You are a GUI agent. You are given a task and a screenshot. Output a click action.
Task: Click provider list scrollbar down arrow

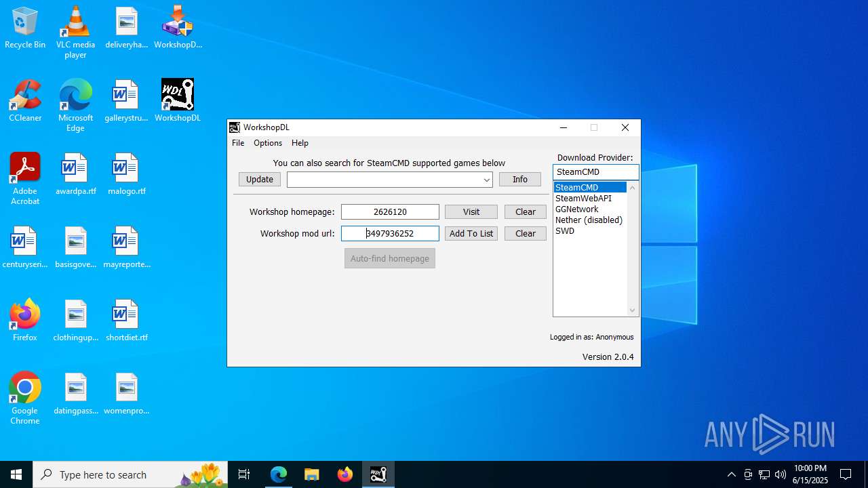(x=633, y=310)
